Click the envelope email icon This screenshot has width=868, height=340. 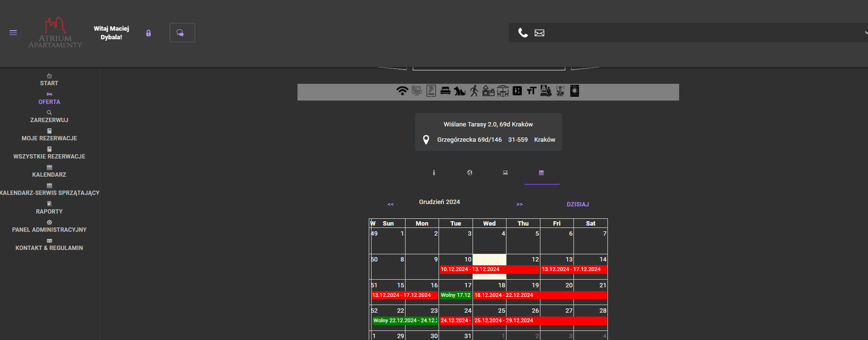tap(539, 33)
